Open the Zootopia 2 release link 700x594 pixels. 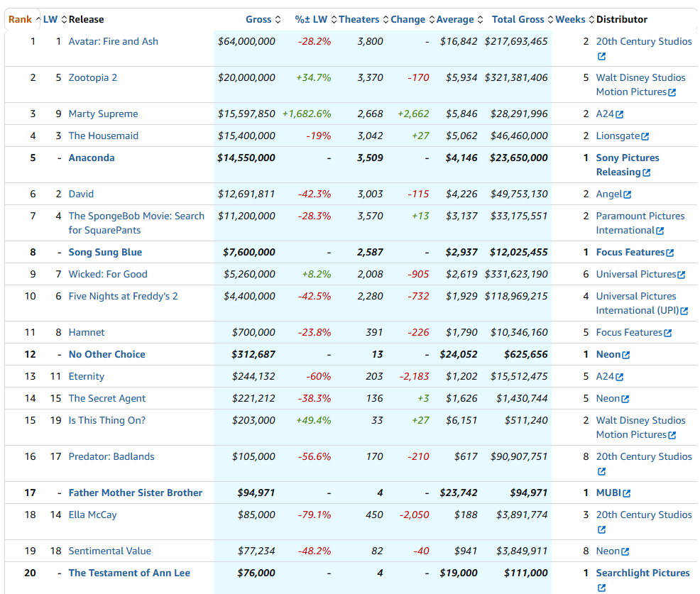coord(93,77)
